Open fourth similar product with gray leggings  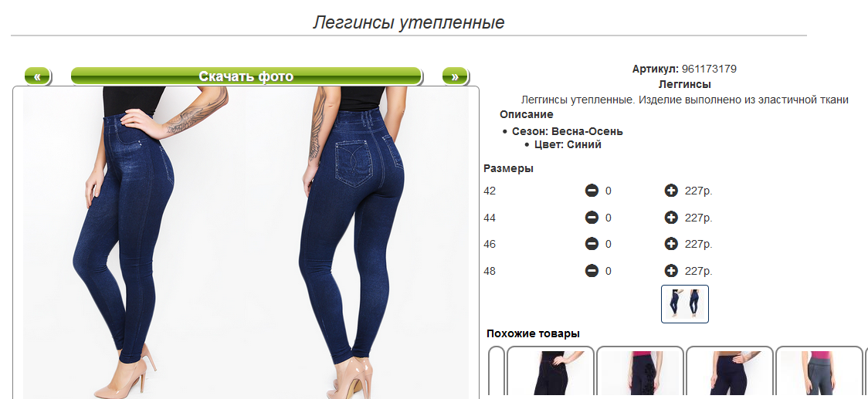pos(820,373)
